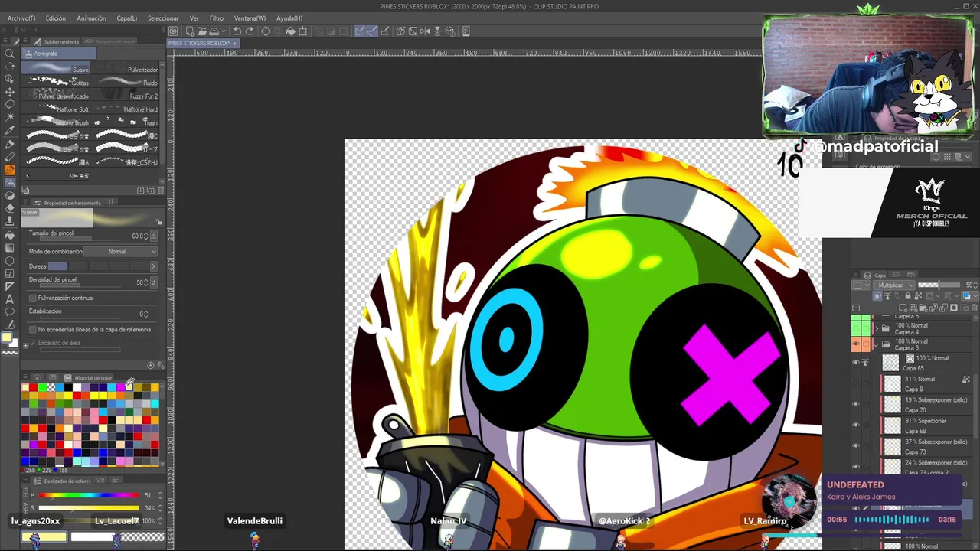Toggle snap to ruler icon in command bar
This screenshot has width=980, height=551.
[x=360, y=31]
